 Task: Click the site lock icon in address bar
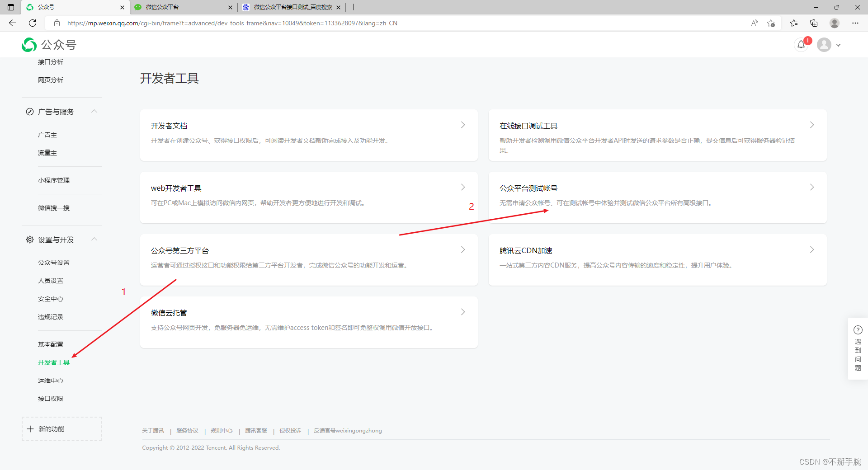(x=57, y=23)
